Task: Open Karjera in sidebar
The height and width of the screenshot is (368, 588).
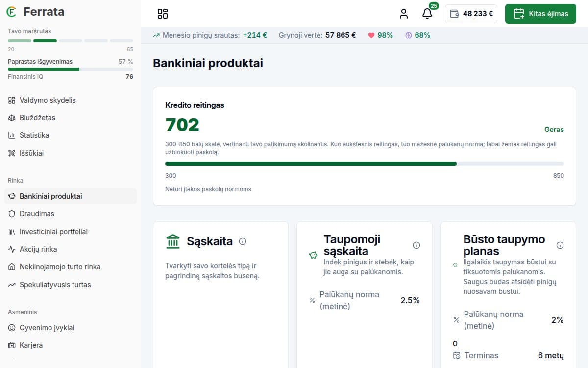Action: point(71,345)
